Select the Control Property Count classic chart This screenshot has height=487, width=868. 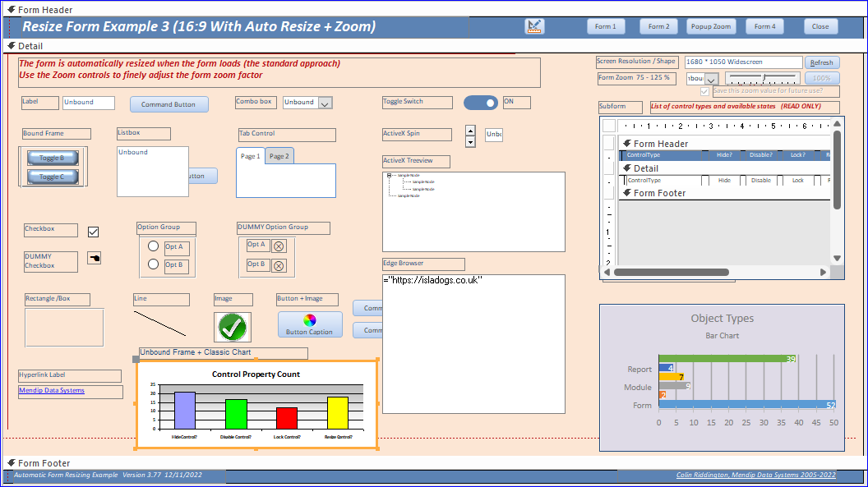[x=256, y=405]
